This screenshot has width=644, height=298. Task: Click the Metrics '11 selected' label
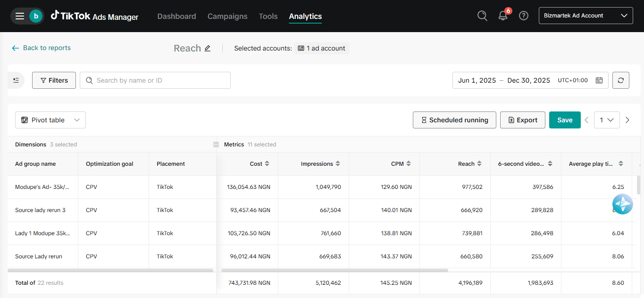[261, 145]
